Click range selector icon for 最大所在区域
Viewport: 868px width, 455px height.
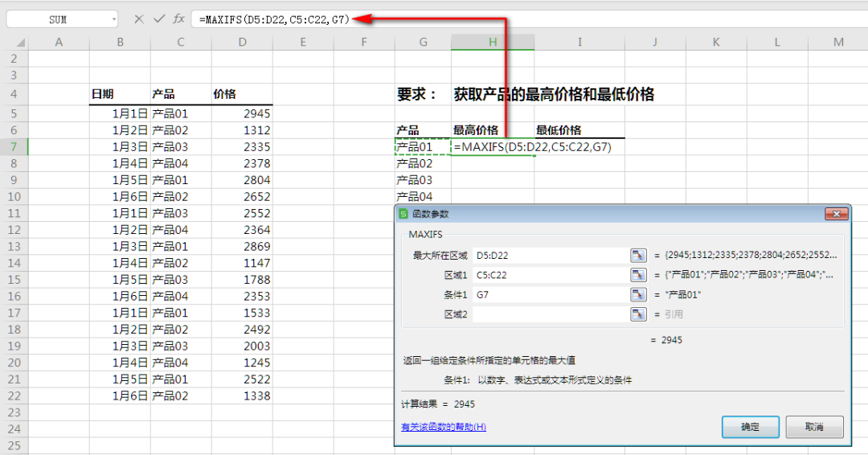[x=638, y=255]
